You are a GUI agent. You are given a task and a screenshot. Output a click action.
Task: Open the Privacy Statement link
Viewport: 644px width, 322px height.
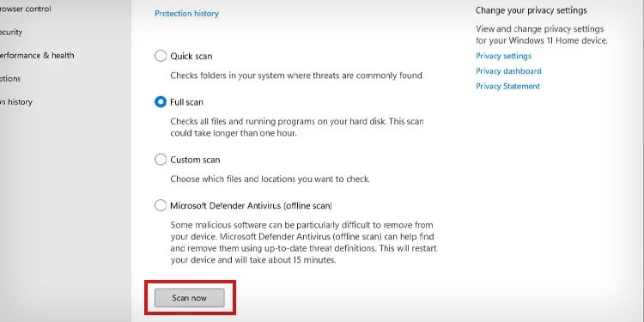pos(507,86)
